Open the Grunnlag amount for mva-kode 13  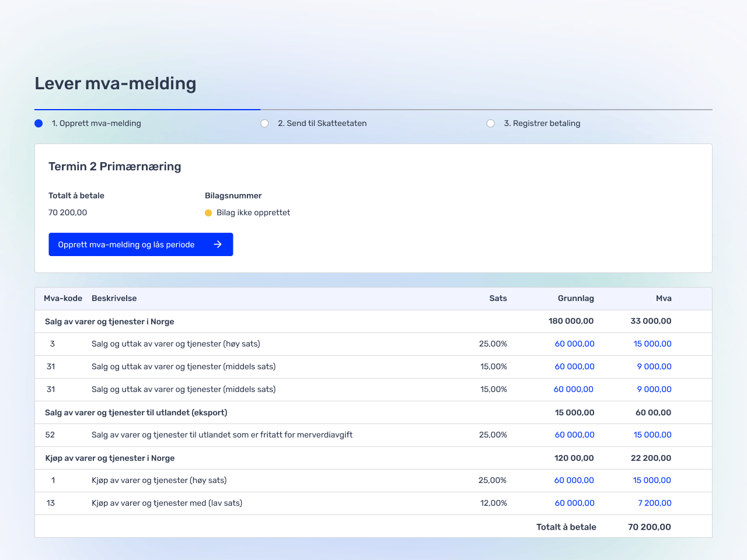click(574, 503)
